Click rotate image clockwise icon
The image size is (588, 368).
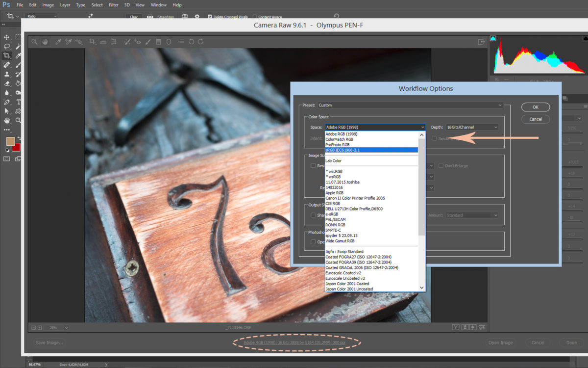(x=201, y=42)
